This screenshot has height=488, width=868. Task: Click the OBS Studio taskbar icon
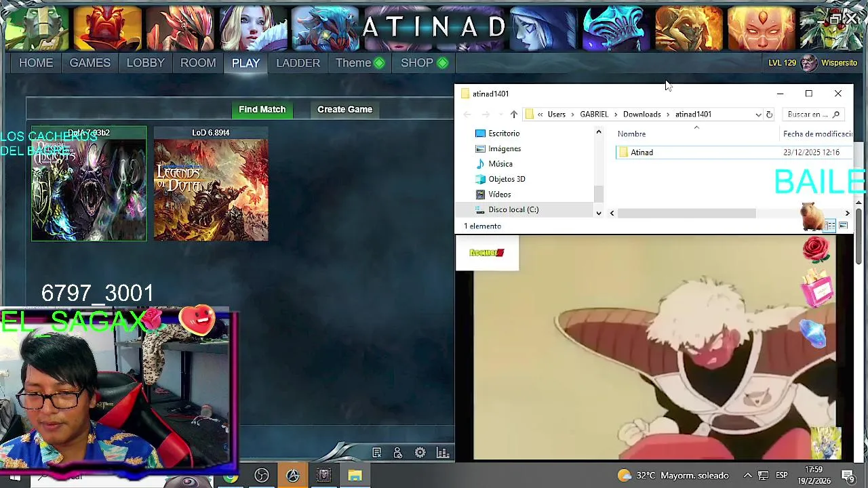click(262, 476)
